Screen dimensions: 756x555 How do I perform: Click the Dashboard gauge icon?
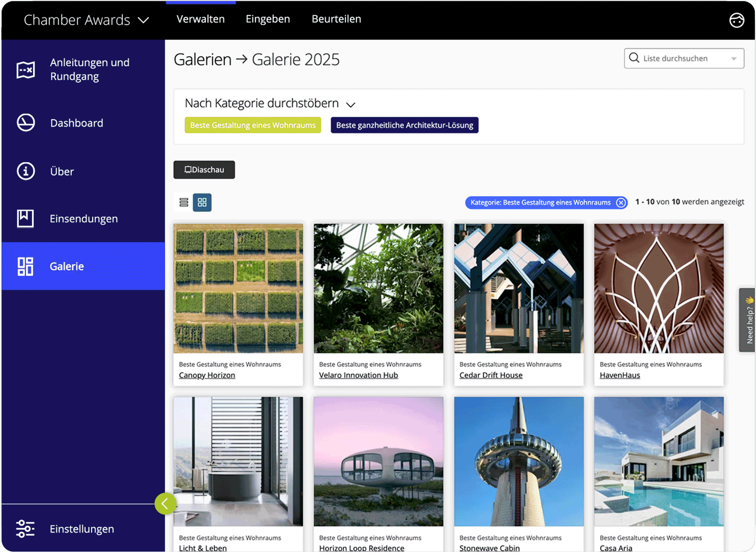(x=26, y=123)
